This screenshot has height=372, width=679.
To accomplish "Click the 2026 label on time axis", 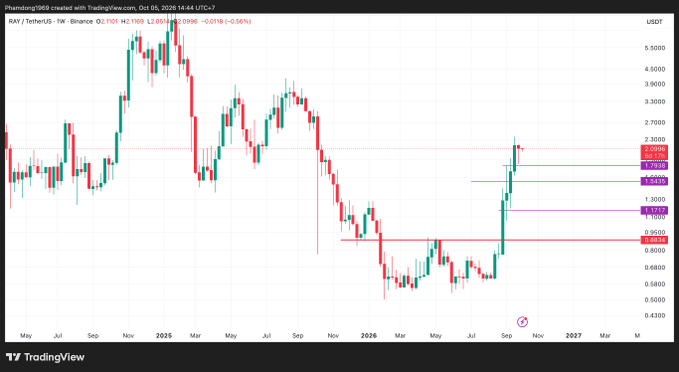I will [x=369, y=335].
